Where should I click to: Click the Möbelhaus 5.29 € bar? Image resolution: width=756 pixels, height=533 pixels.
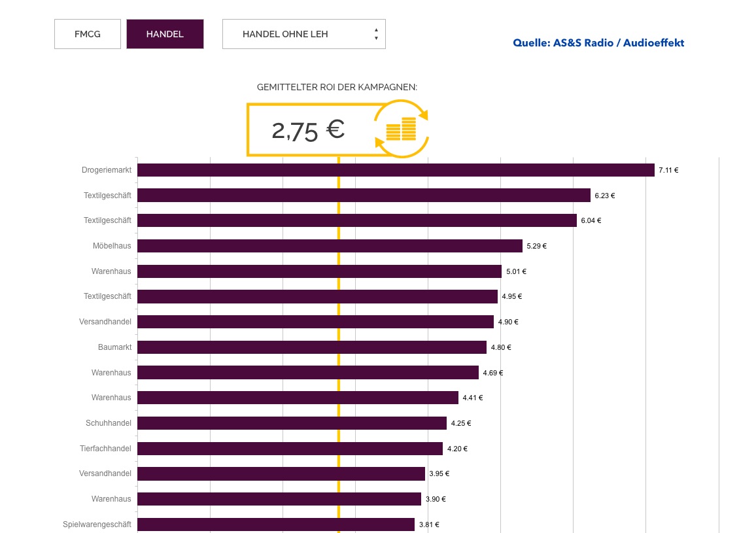330,246
